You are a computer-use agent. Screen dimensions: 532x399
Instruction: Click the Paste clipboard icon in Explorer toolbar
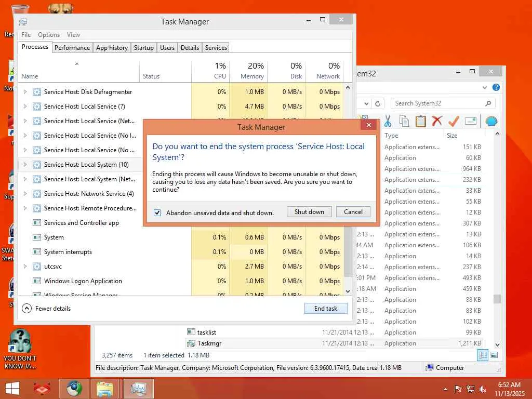pyautogui.click(x=420, y=121)
